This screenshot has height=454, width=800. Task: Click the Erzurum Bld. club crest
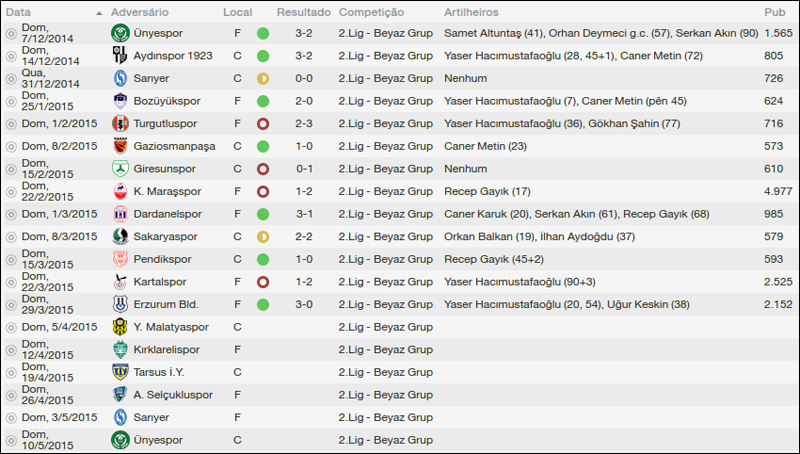pos(120,304)
